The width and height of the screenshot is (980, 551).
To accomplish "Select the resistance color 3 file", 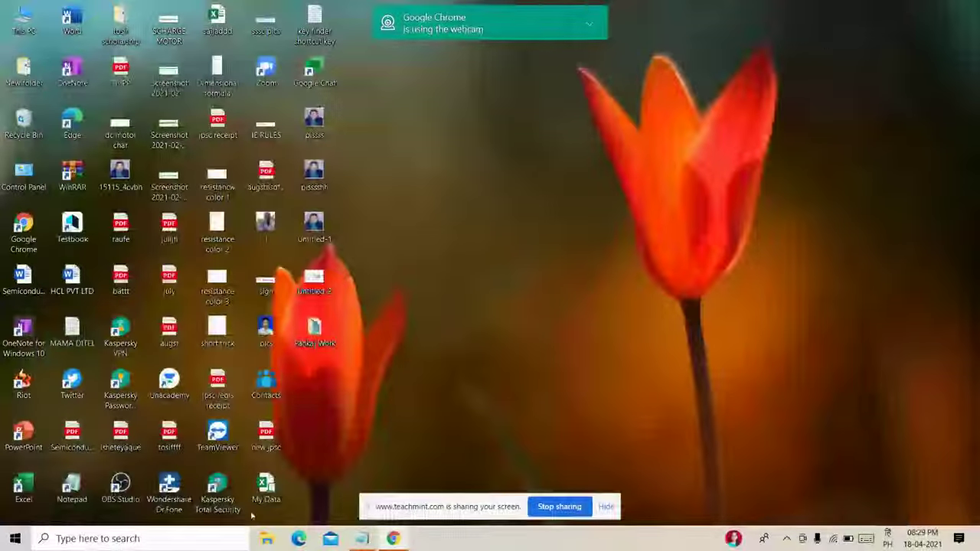I will click(217, 285).
